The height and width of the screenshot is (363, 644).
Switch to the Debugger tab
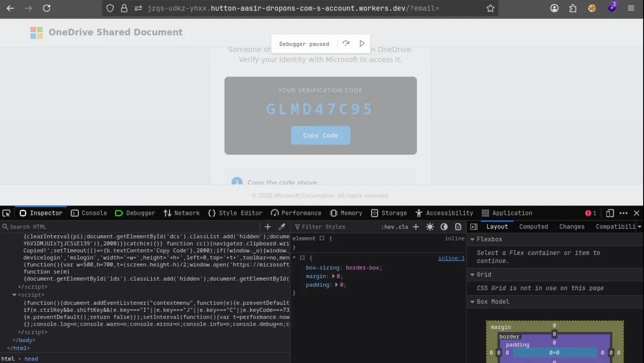point(135,213)
